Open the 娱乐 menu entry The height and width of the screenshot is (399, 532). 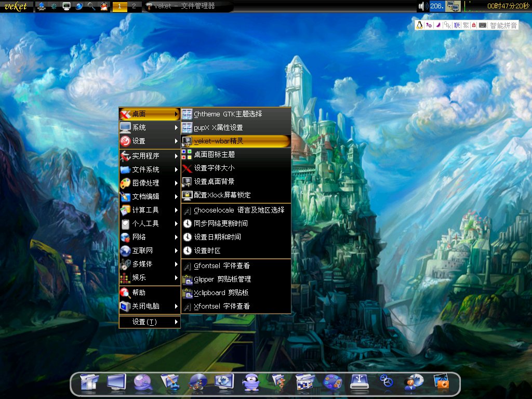[149, 278]
